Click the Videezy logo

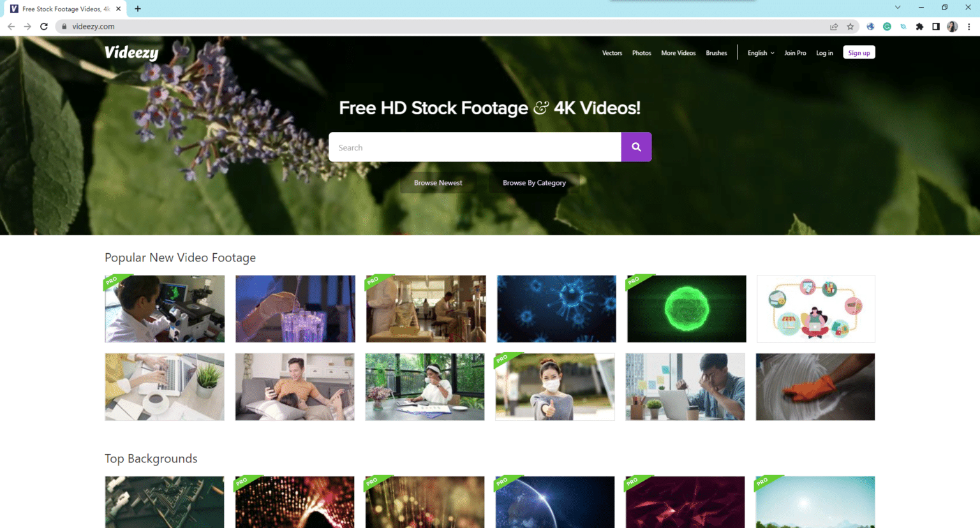[131, 52]
